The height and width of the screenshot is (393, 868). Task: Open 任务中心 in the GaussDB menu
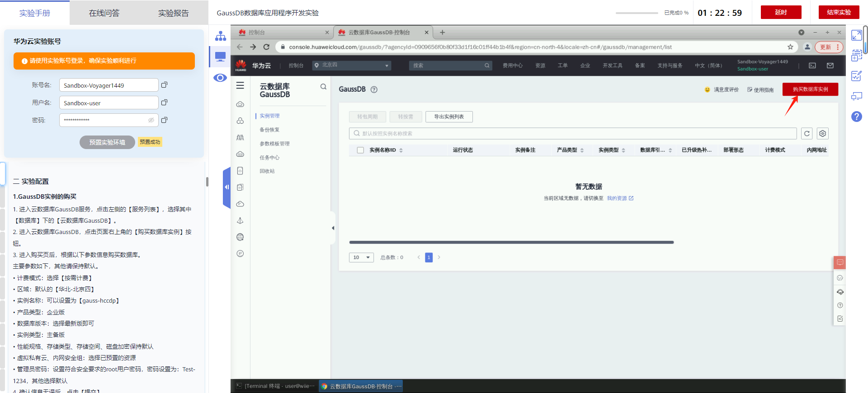click(269, 158)
